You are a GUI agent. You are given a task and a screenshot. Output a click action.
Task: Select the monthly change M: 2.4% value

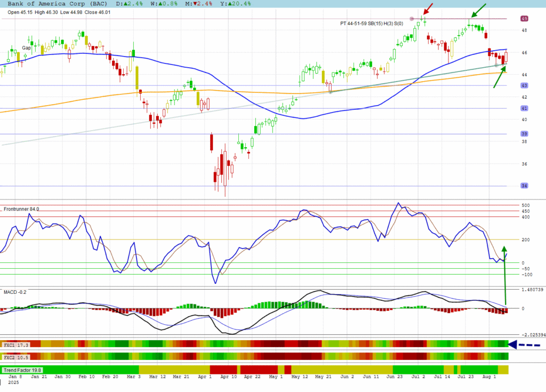click(x=199, y=4)
